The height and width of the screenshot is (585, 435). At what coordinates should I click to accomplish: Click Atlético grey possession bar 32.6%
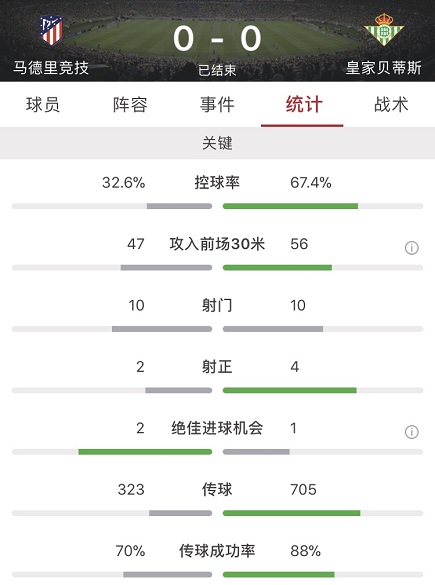coord(179,206)
